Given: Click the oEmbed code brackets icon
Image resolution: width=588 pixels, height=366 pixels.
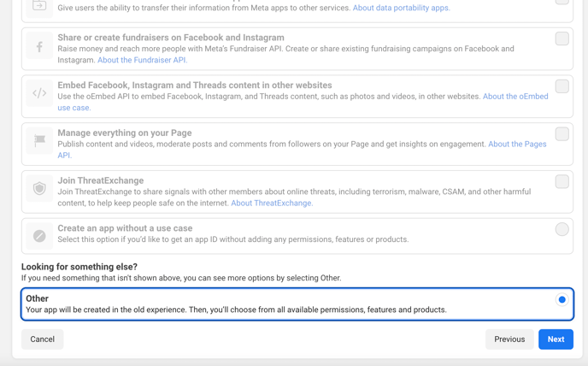Looking at the screenshot, I should click(39, 93).
